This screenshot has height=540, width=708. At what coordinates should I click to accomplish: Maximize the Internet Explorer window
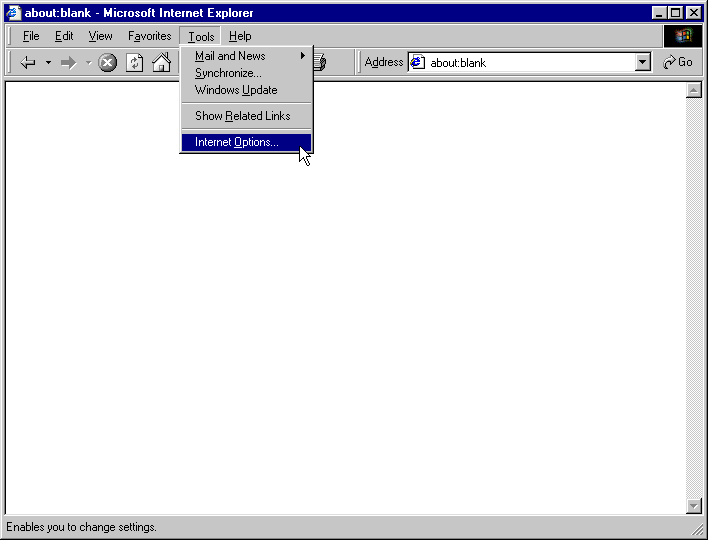click(675, 13)
